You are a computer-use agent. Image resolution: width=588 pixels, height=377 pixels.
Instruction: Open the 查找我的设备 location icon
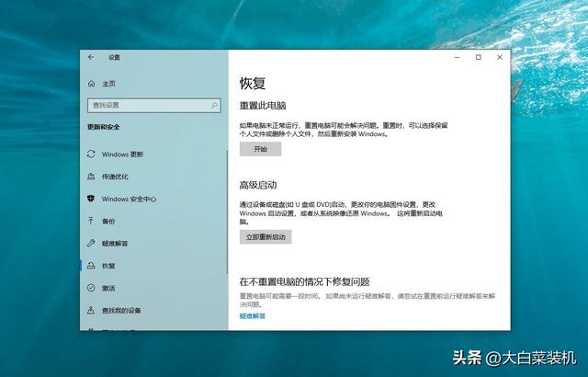click(91, 310)
